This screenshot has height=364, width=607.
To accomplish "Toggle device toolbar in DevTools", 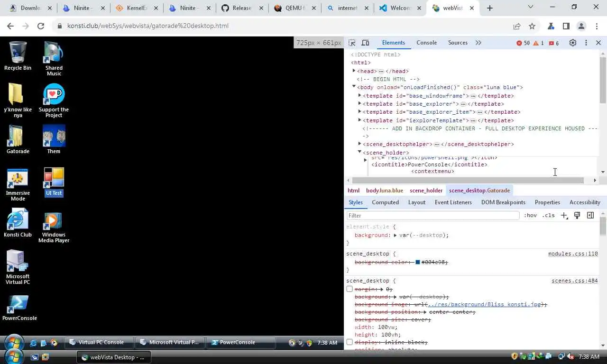I will 365,43.
